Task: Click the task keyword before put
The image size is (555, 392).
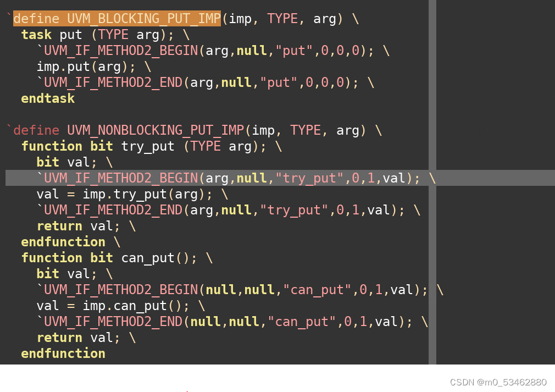Action: 35,34
